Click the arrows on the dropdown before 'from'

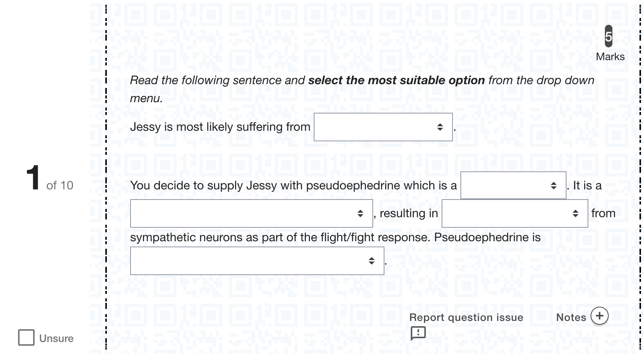(575, 213)
